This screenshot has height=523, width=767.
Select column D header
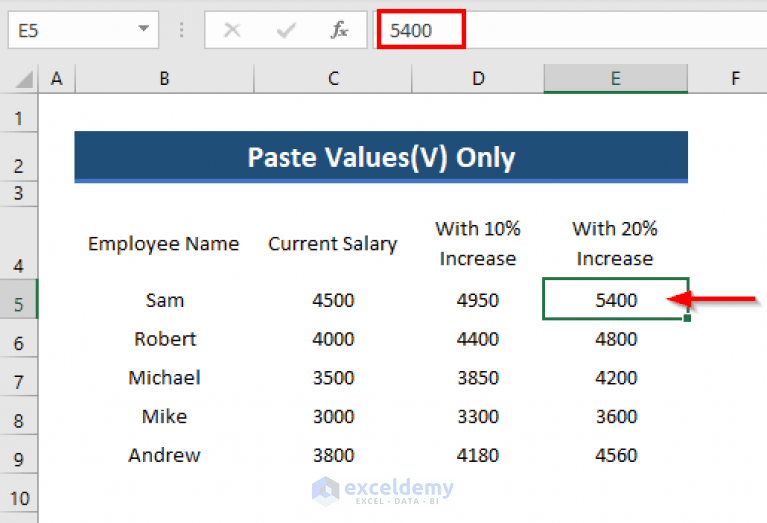pyautogui.click(x=478, y=78)
